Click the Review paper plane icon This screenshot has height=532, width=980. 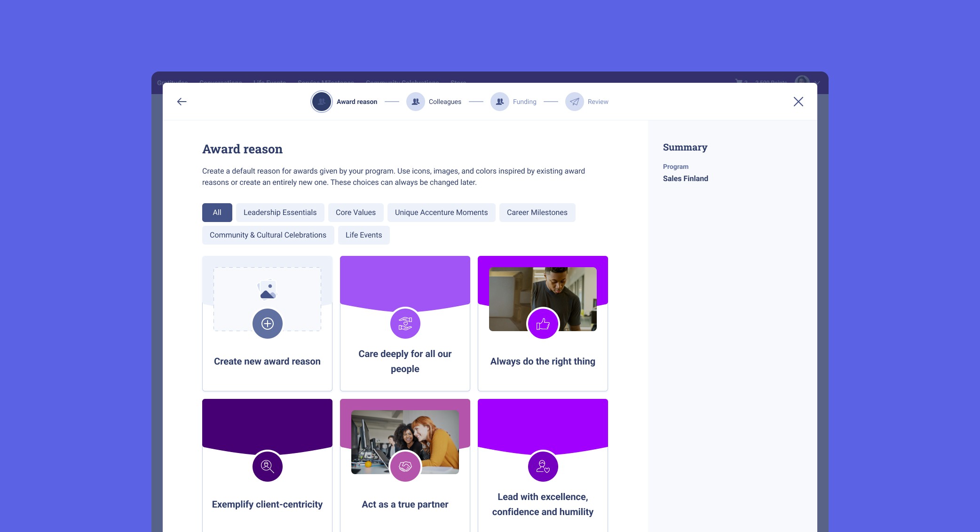[575, 102]
